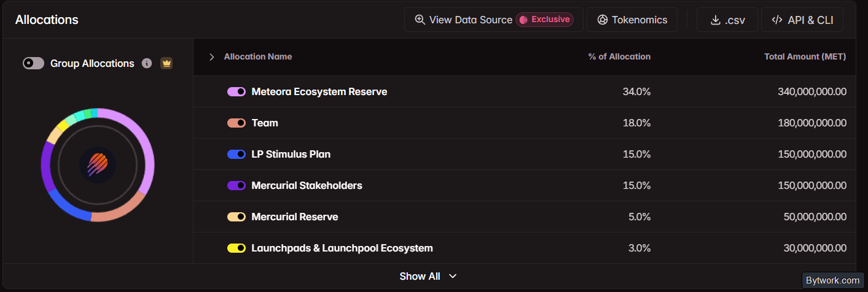Sort by % of Allocation header
The height and width of the screenshot is (292, 868).
619,56
